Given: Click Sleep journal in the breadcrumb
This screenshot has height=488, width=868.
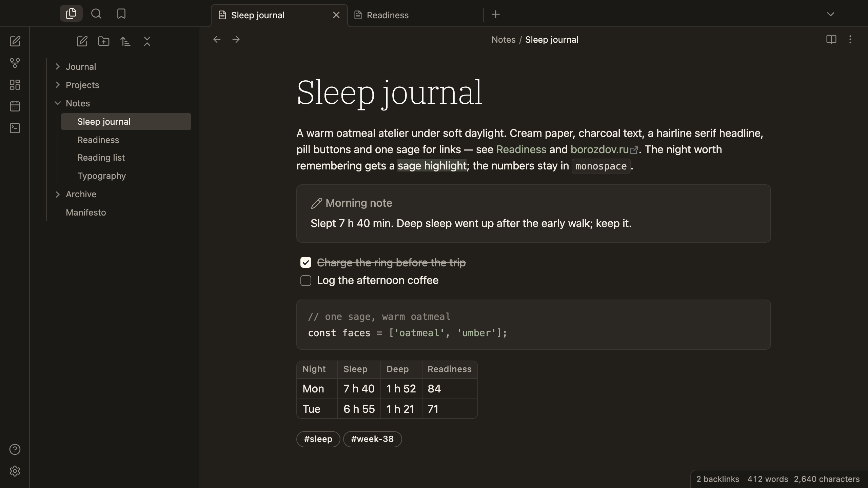Looking at the screenshot, I should [x=552, y=40].
